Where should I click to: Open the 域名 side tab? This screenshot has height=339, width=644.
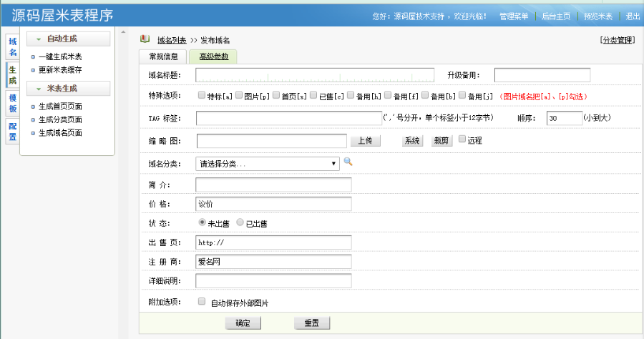[13, 46]
